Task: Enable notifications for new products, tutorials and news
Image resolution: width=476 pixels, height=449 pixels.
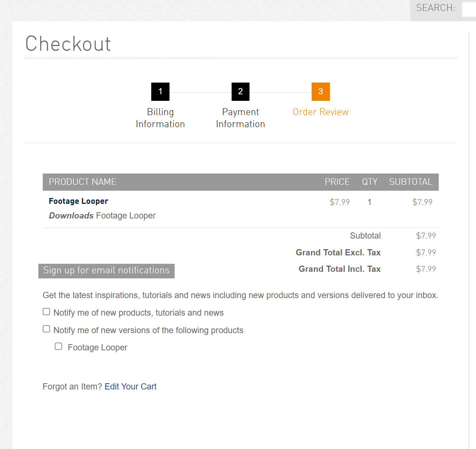Action: click(x=46, y=312)
